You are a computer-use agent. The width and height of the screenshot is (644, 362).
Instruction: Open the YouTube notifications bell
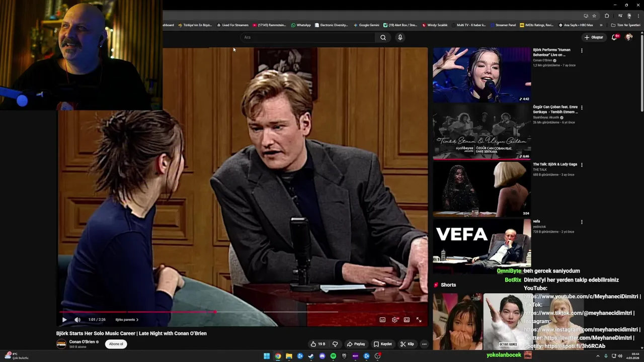pyautogui.click(x=614, y=37)
